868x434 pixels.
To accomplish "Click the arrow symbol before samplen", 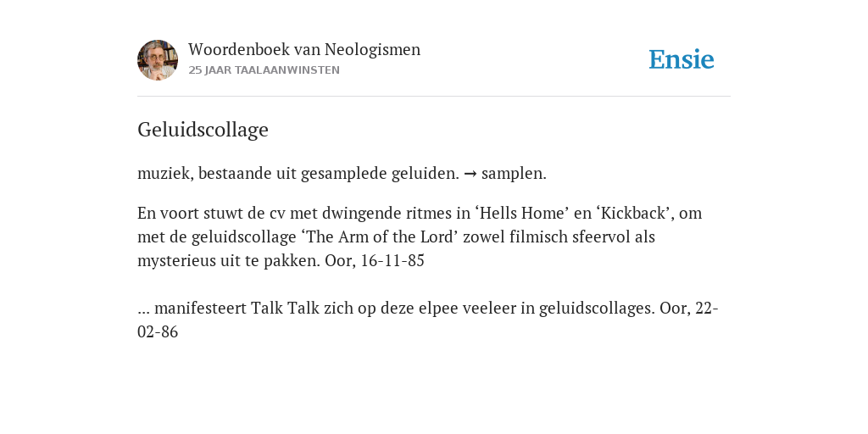I will (x=470, y=174).
